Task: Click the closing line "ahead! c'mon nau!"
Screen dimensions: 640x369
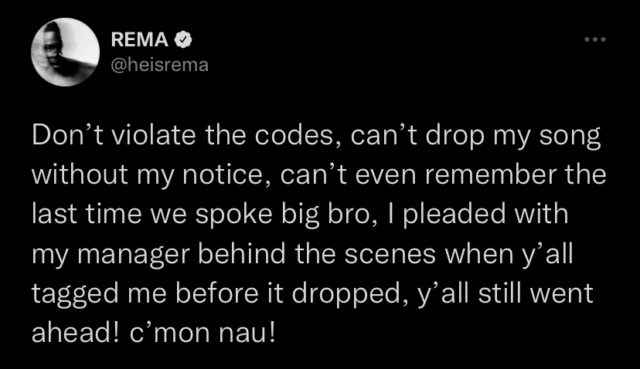Action: tap(154, 332)
